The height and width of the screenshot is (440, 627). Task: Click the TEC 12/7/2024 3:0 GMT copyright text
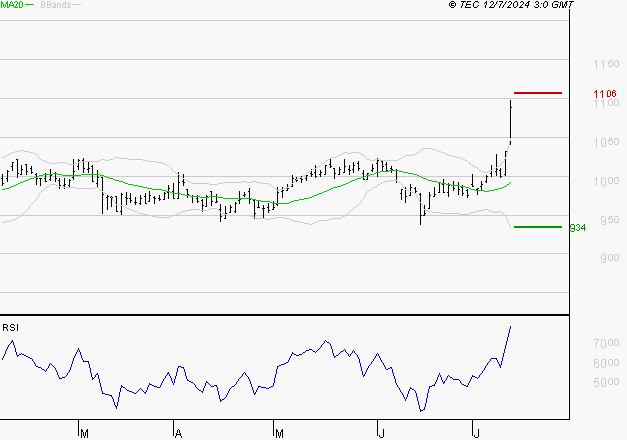(x=511, y=5)
